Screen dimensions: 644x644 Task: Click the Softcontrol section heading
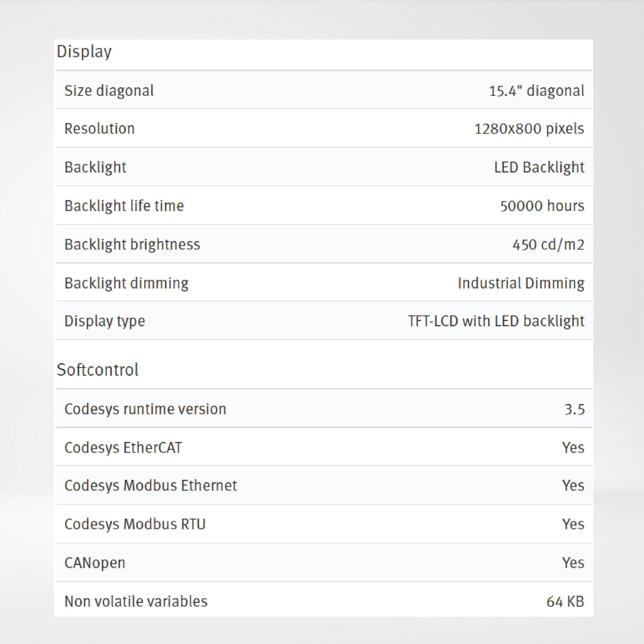(x=97, y=370)
